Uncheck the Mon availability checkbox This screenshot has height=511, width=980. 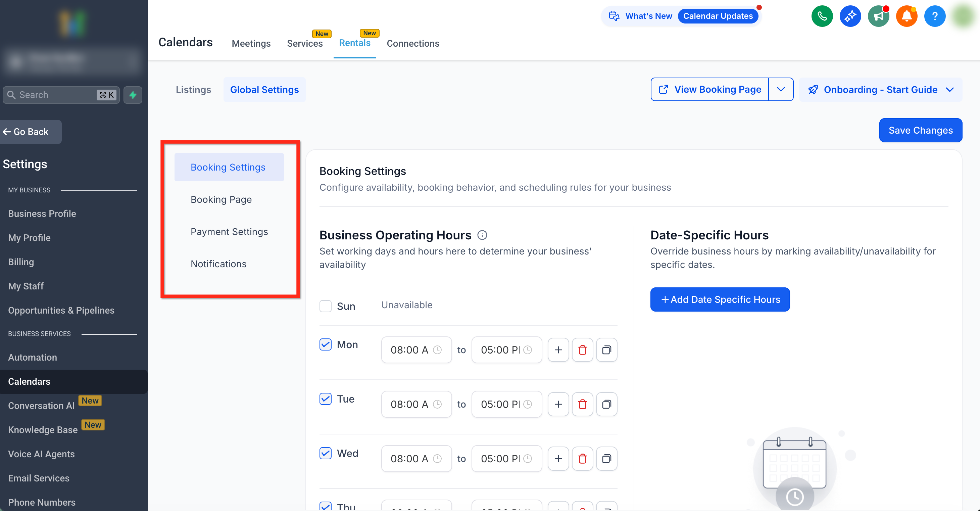(325, 344)
